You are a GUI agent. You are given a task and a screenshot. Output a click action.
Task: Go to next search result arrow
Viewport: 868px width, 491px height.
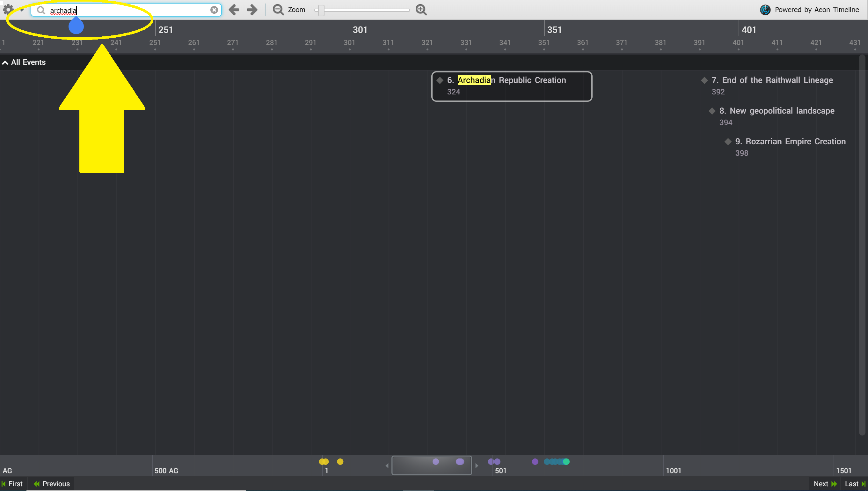[x=252, y=10]
